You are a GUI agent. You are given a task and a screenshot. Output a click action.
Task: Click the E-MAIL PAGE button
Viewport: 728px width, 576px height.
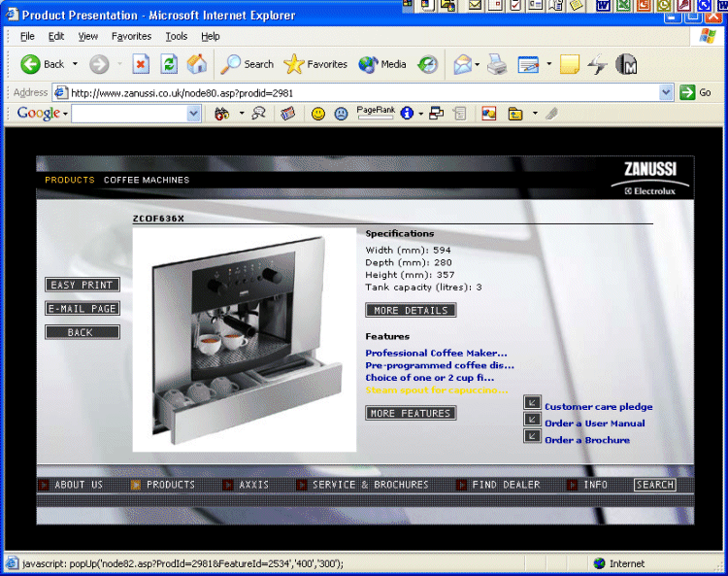point(83,309)
